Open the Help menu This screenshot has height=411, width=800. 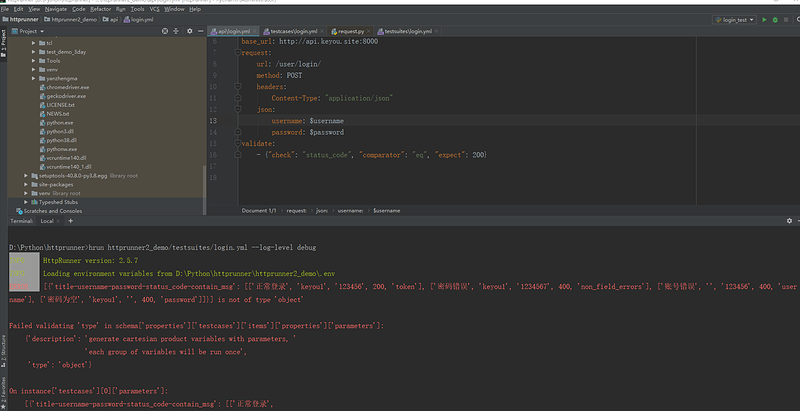(x=195, y=9)
